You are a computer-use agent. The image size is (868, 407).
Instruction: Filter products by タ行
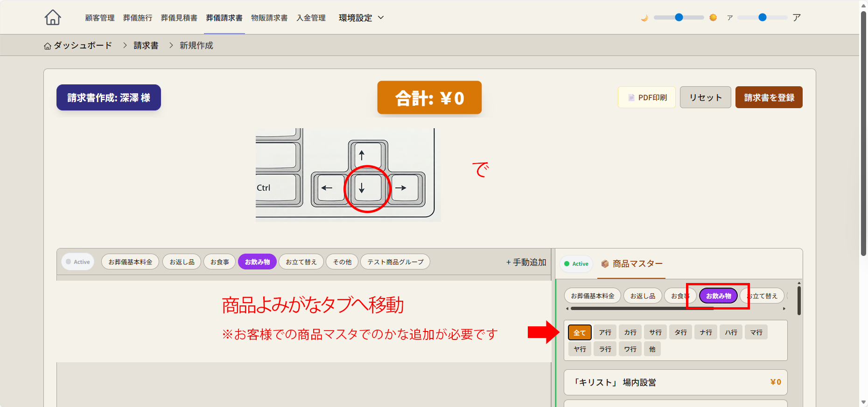click(681, 332)
